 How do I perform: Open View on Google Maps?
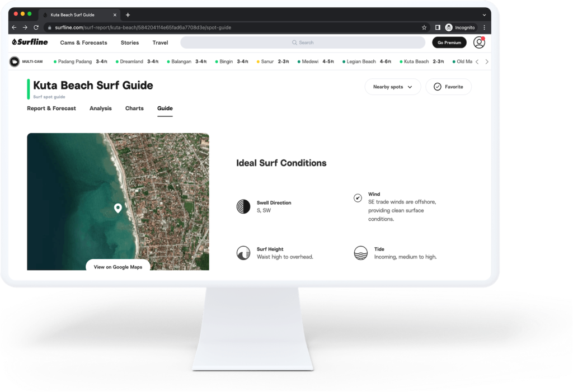pos(118,267)
